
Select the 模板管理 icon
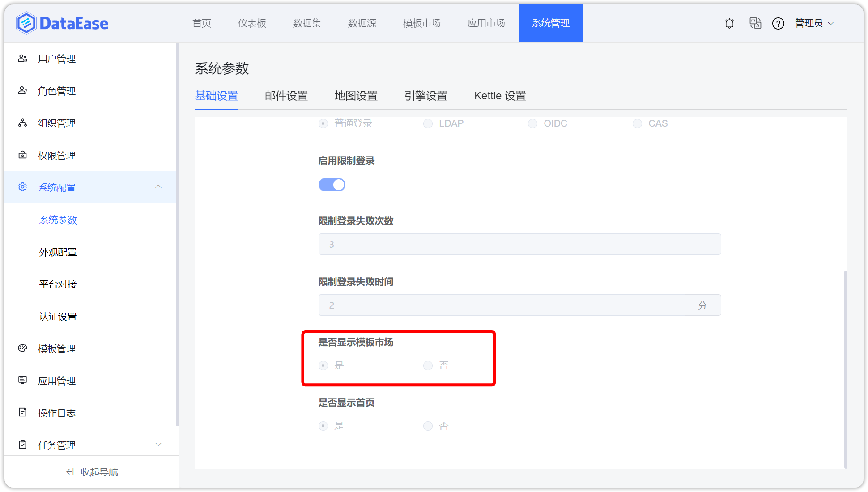coord(22,348)
